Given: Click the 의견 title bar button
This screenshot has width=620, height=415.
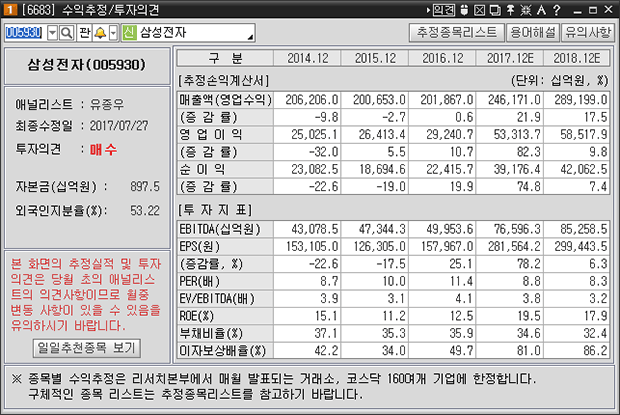Looking at the screenshot, I should click(x=444, y=10).
